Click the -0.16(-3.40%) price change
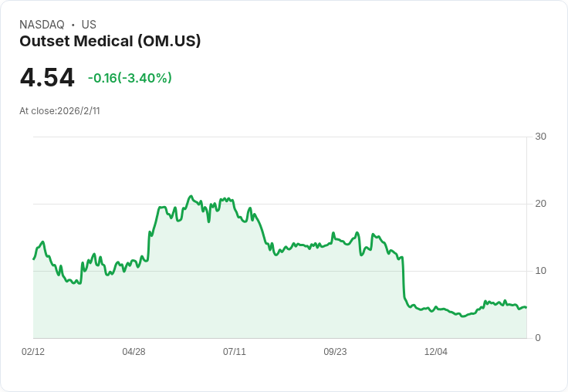This screenshot has width=568, height=392. (130, 78)
